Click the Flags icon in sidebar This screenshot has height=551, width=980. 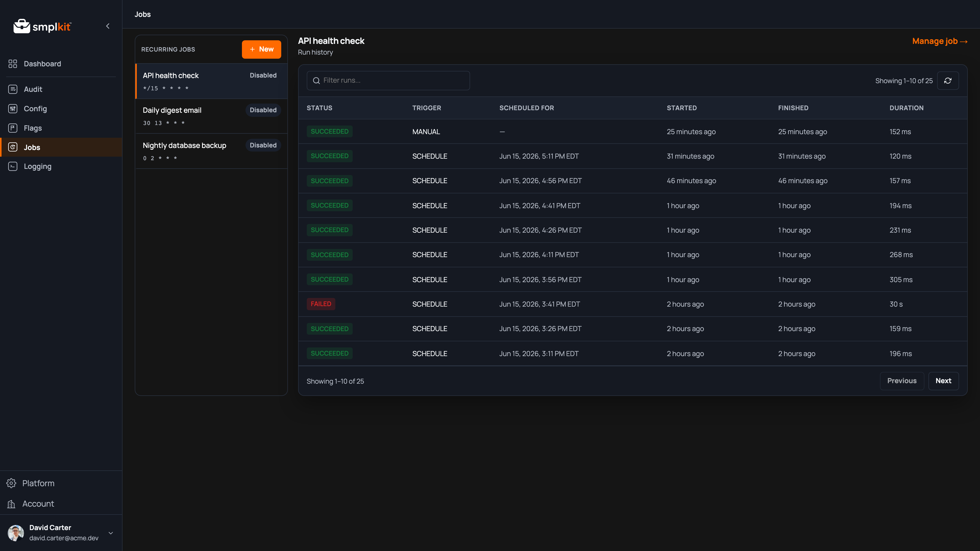pyautogui.click(x=13, y=128)
